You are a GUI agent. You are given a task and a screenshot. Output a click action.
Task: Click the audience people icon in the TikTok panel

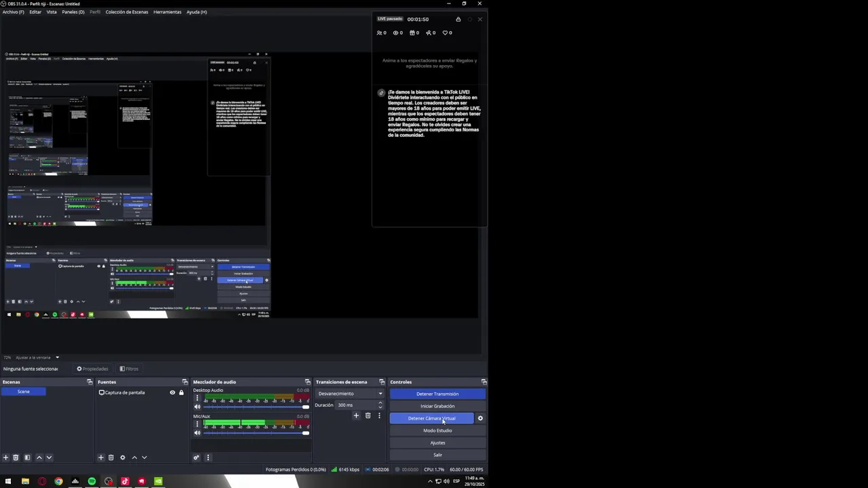click(x=381, y=33)
